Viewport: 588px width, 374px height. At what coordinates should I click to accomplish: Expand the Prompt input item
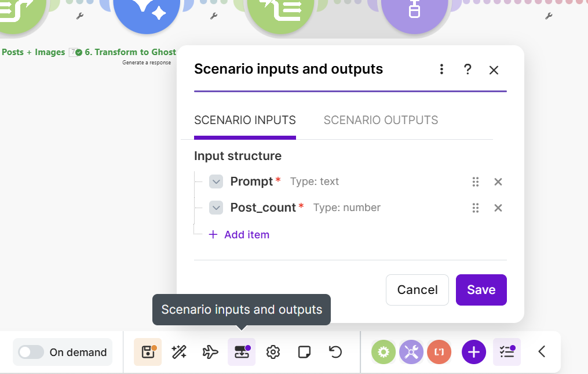tap(216, 181)
